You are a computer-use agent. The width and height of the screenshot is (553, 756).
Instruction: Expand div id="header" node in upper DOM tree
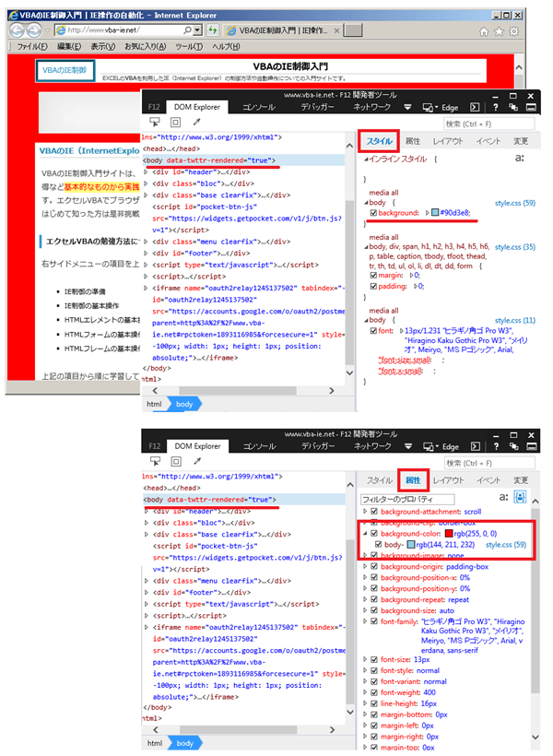point(147,172)
